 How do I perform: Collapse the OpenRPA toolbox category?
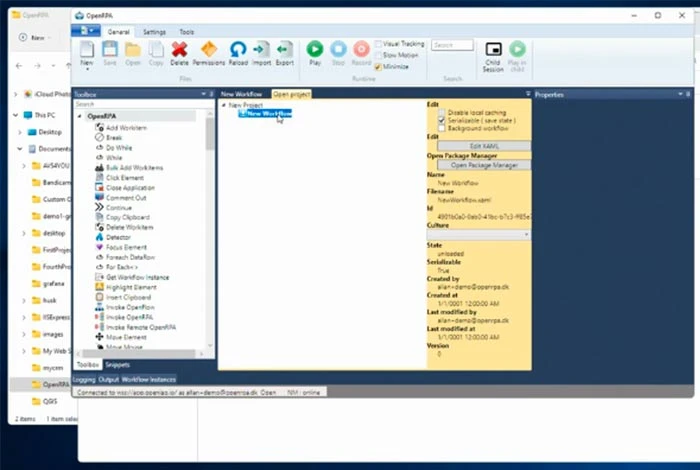79,116
